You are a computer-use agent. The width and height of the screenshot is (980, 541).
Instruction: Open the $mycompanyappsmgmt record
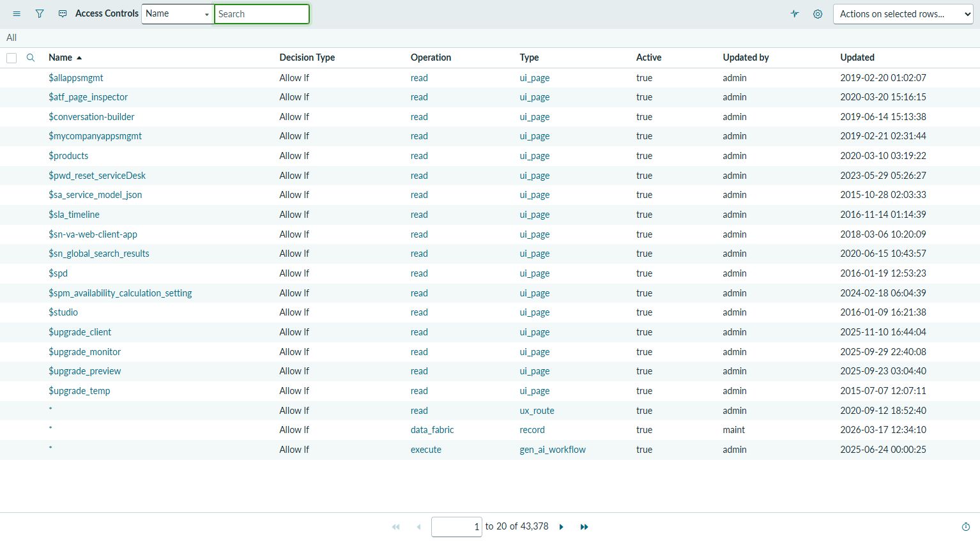95,136
